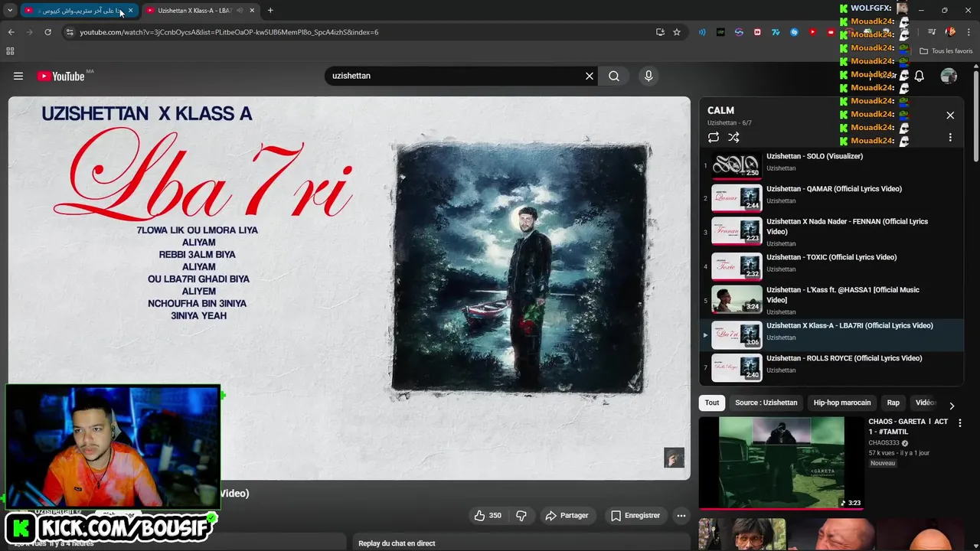Select the Rap filter chip
This screenshot has height=551, width=980.
point(893,403)
